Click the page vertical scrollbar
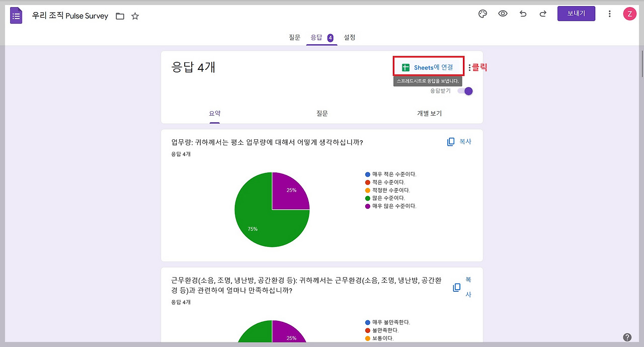Viewport: 644px width, 347px height. [641, 63]
